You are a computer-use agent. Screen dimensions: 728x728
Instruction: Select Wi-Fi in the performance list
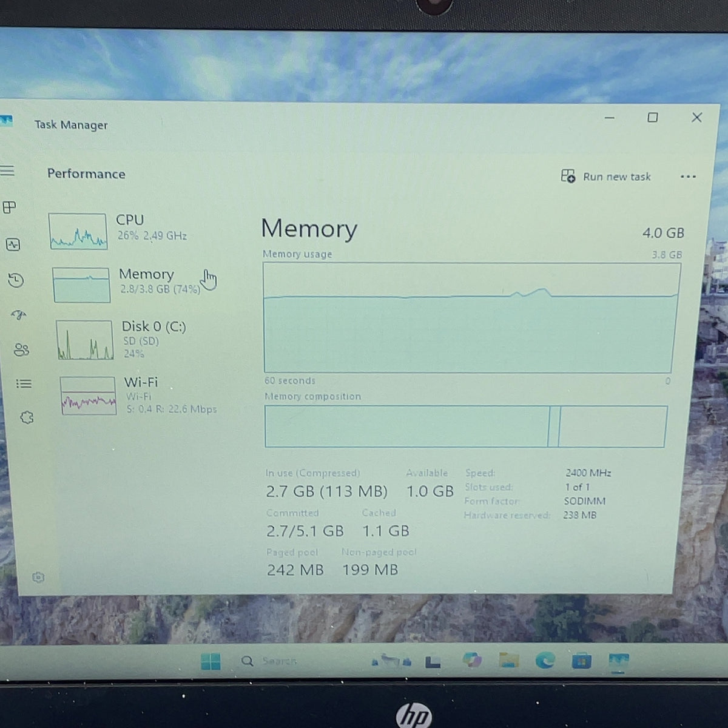138,395
